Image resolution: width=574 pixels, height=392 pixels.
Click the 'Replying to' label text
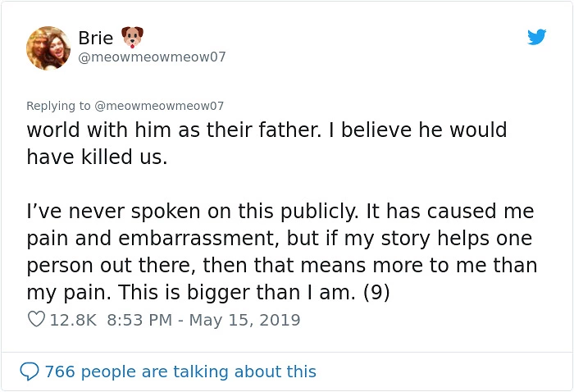pyautogui.click(x=58, y=106)
